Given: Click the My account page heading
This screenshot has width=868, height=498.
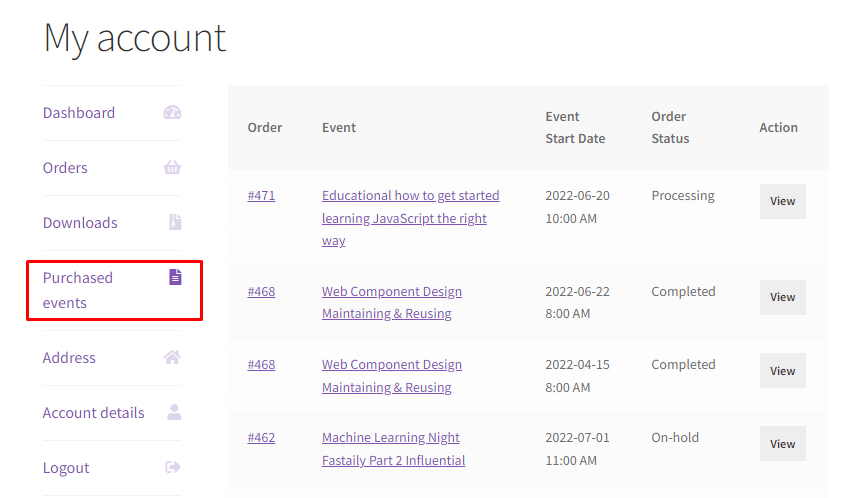Looking at the screenshot, I should click(x=135, y=39).
